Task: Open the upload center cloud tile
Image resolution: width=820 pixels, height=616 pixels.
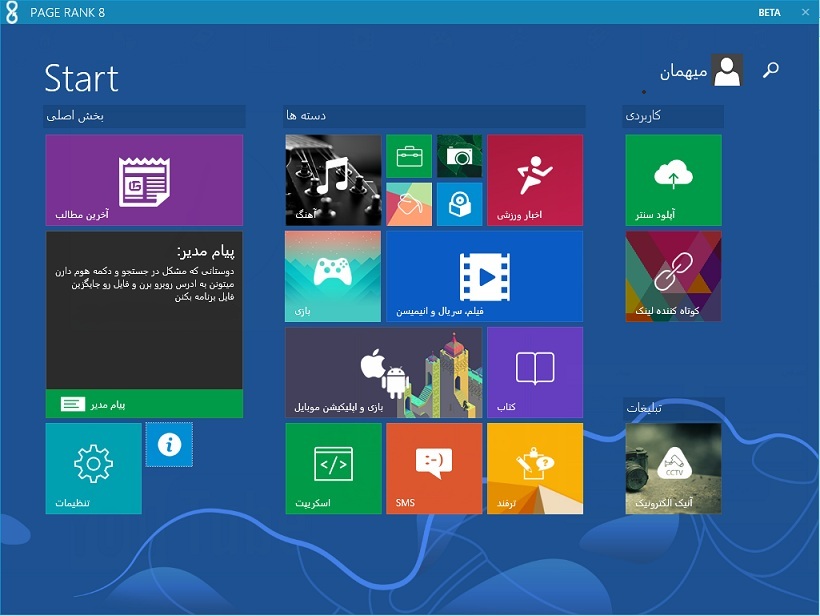Action: pyautogui.click(x=673, y=180)
